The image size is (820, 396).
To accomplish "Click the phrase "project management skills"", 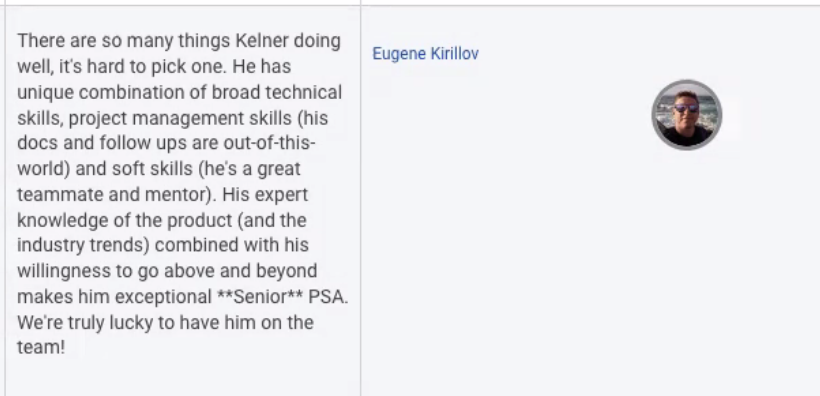I will pos(180,118).
